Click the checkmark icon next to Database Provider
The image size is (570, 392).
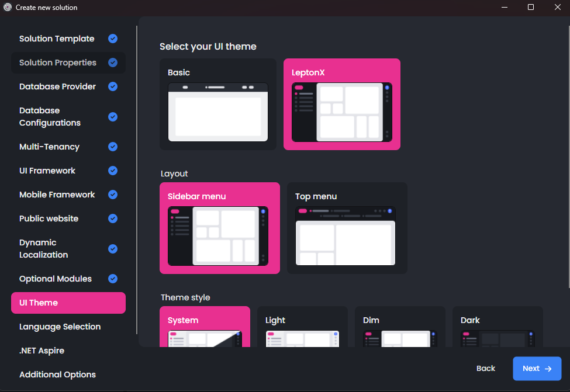[112, 86]
